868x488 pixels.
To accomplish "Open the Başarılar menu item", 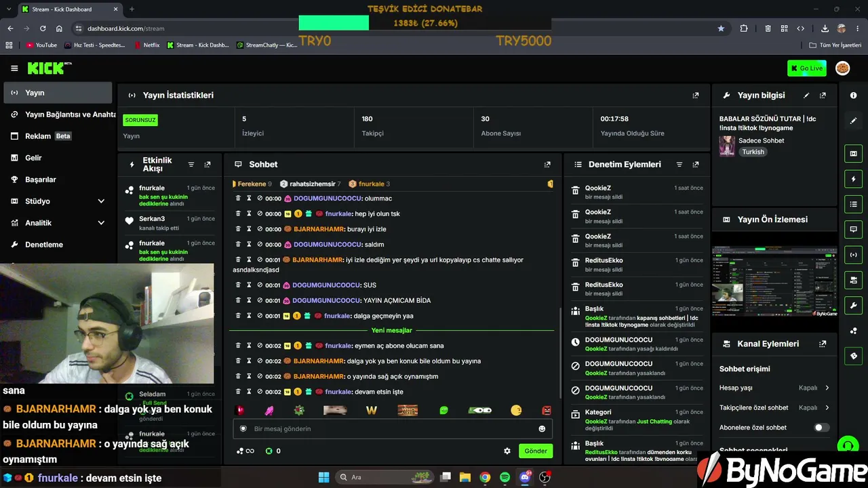I will 58,180.
